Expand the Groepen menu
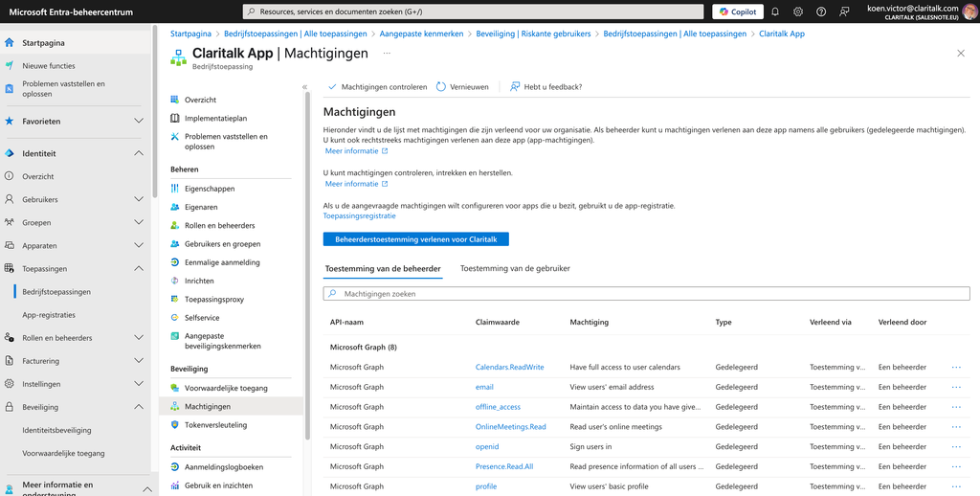Image resolution: width=980 pixels, height=496 pixels. point(139,223)
